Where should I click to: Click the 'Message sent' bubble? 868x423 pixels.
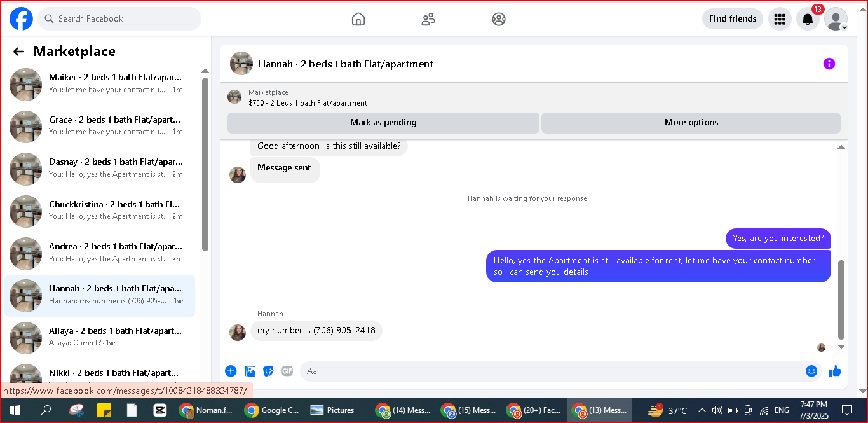[x=285, y=169]
